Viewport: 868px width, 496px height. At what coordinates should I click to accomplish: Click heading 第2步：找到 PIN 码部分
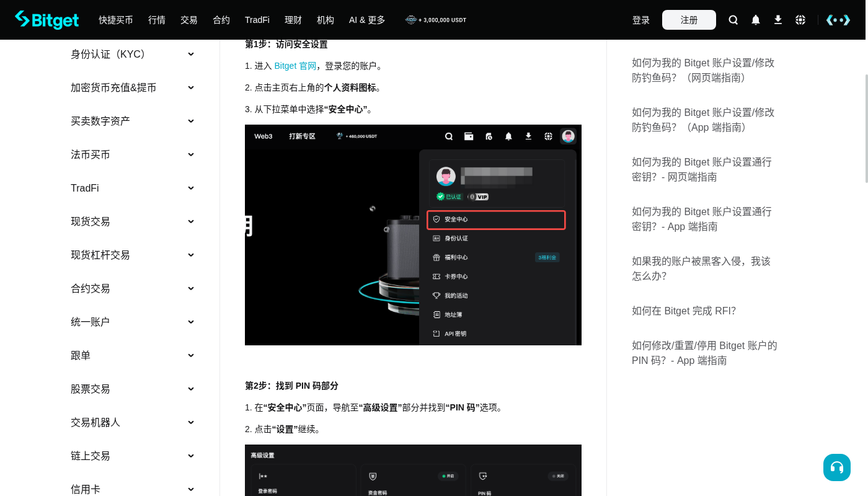(x=291, y=386)
